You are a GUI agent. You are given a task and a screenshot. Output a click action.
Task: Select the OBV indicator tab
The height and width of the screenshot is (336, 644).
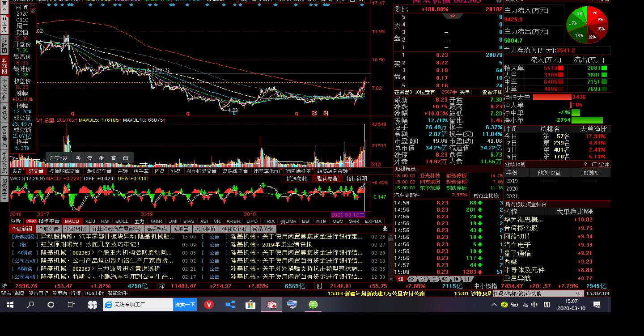(x=338, y=221)
